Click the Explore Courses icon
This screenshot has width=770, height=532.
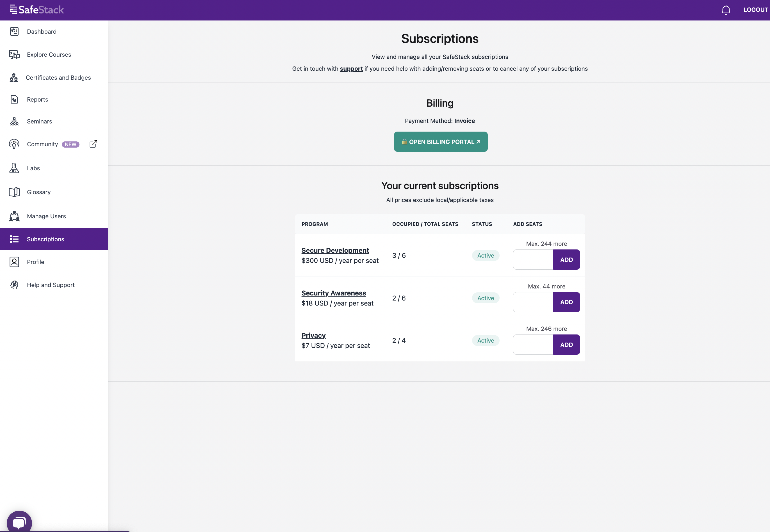(14, 54)
